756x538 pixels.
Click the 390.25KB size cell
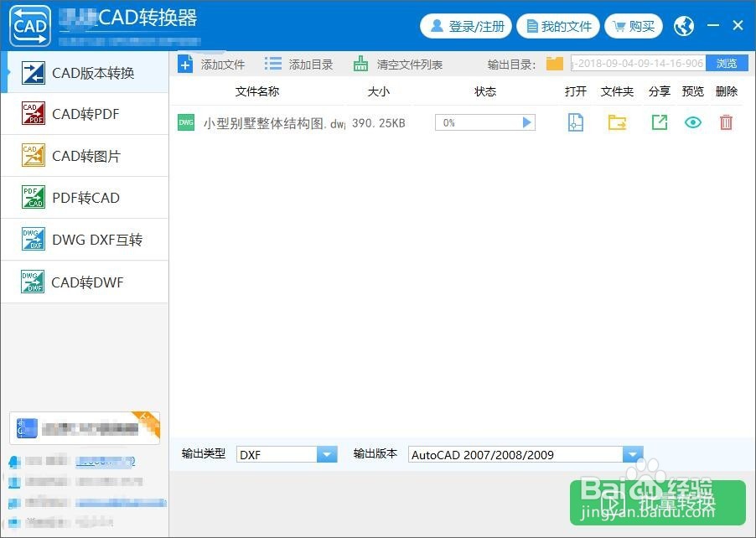379,123
